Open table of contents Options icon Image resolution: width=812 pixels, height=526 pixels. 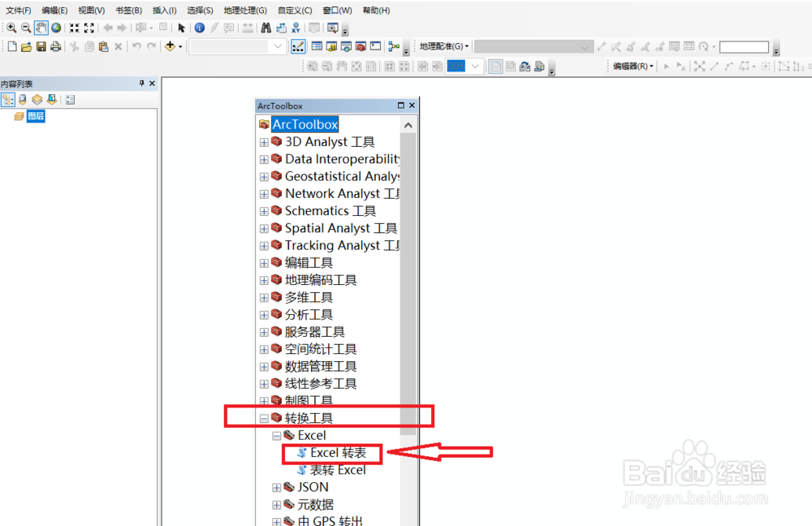[x=71, y=99]
